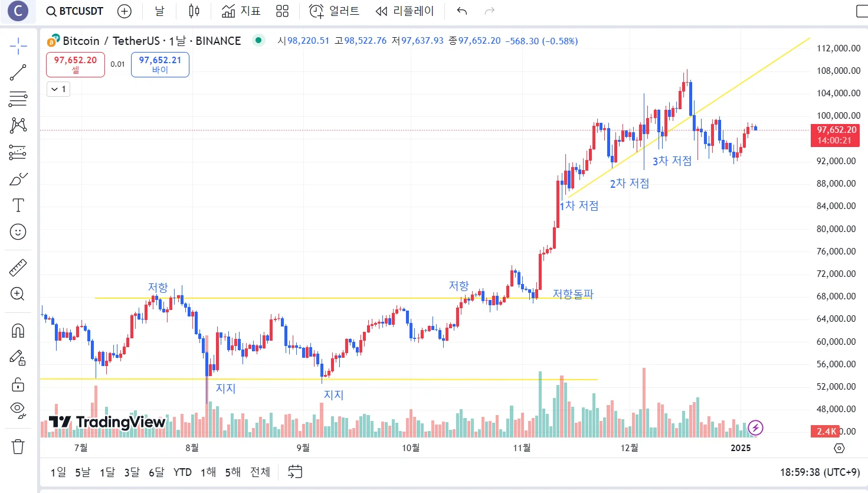Select the XABCD pattern tool
Viewport: 868px width, 493px height.
coord(18,125)
